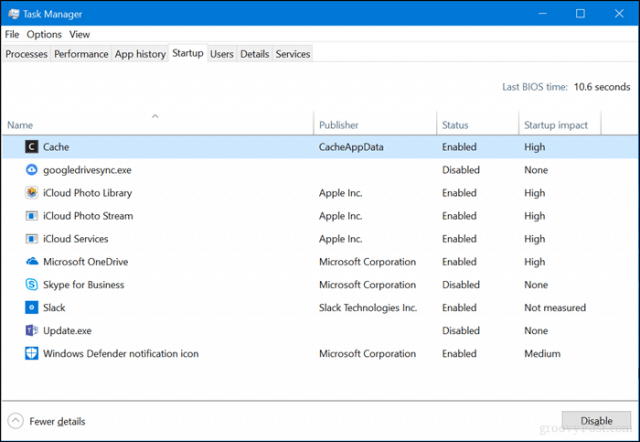
Task: Click Apple Inc. in iCloud Services row
Action: click(x=341, y=239)
